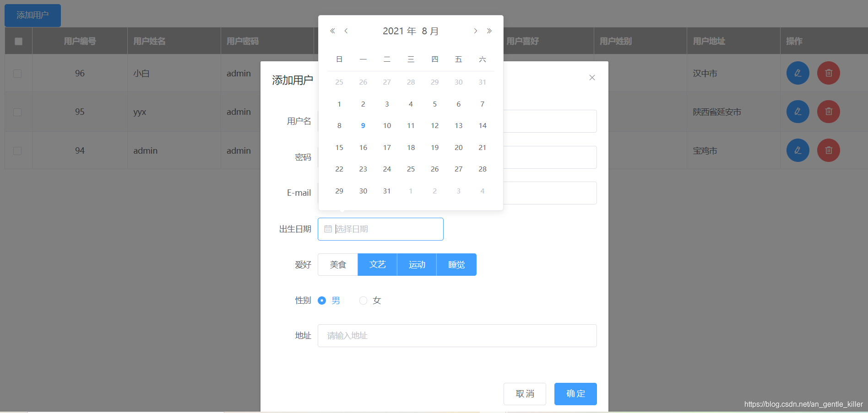Pick August 20 in the calendar

(x=458, y=148)
